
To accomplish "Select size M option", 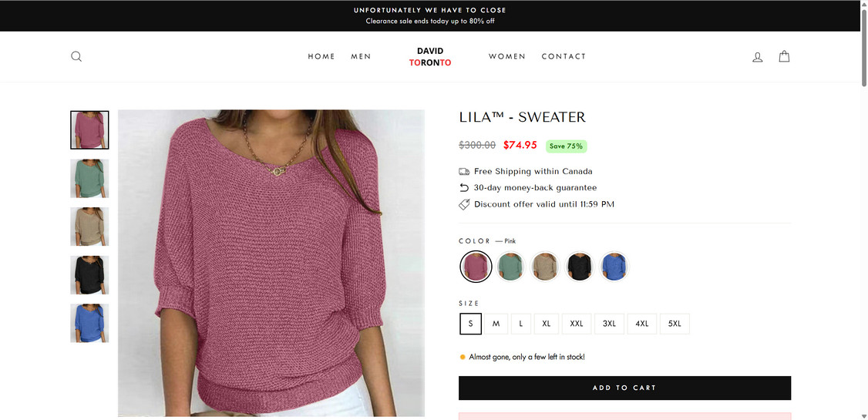I will point(496,324).
